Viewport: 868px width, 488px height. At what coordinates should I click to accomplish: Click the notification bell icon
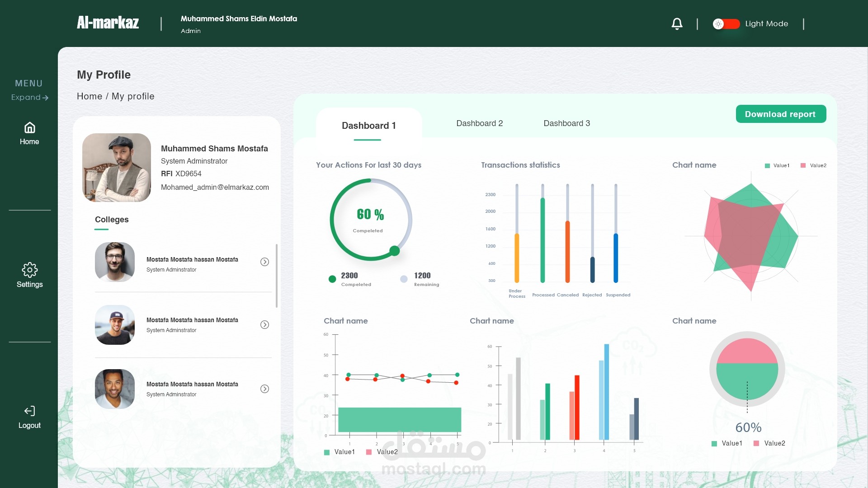(677, 23)
